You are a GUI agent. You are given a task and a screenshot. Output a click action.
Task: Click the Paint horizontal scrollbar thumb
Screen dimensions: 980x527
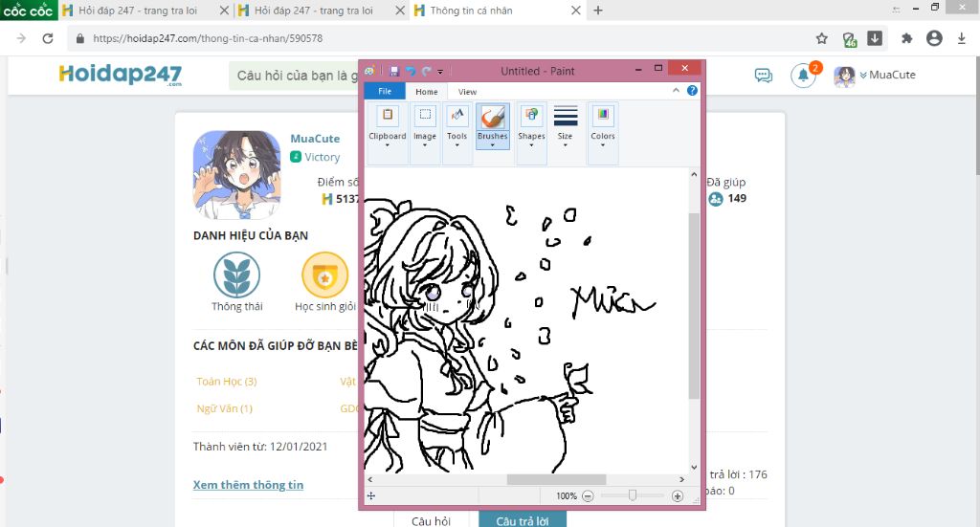click(x=556, y=479)
